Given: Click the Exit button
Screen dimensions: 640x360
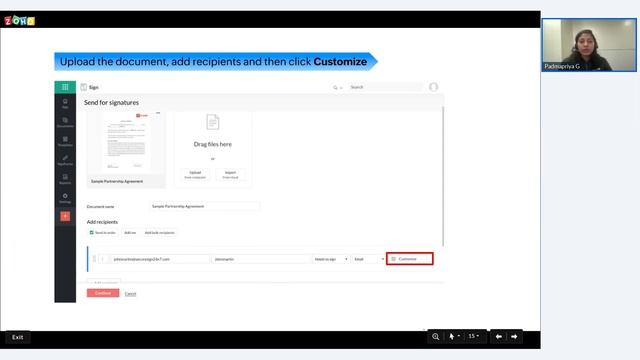Looking at the screenshot, I should (x=18, y=337).
